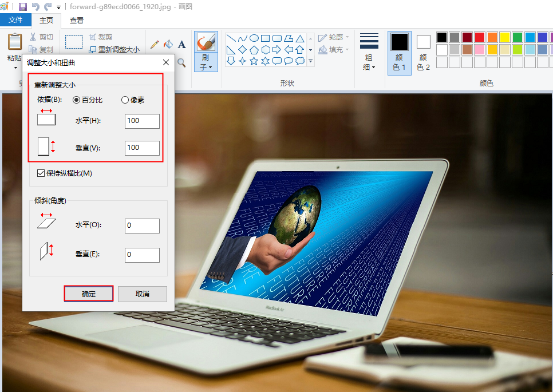The image size is (553, 392).
Task: Click 裁剪 (Crop) in the ribbon
Action: click(101, 37)
